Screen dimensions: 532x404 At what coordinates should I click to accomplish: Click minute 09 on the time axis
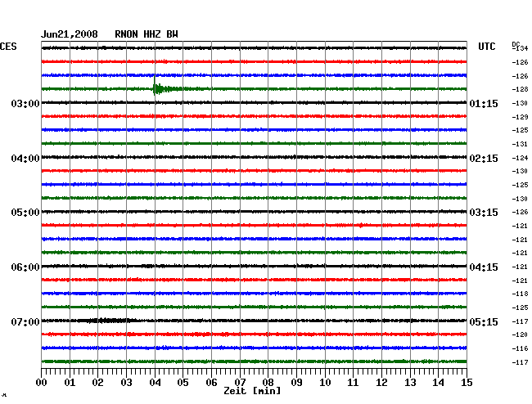click(x=296, y=382)
